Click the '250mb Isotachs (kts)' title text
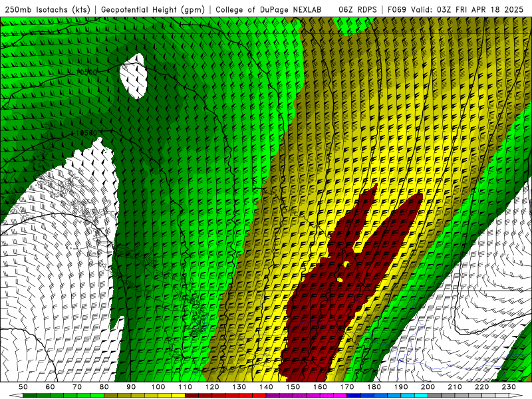This screenshot has height=399, width=532. coord(47,9)
